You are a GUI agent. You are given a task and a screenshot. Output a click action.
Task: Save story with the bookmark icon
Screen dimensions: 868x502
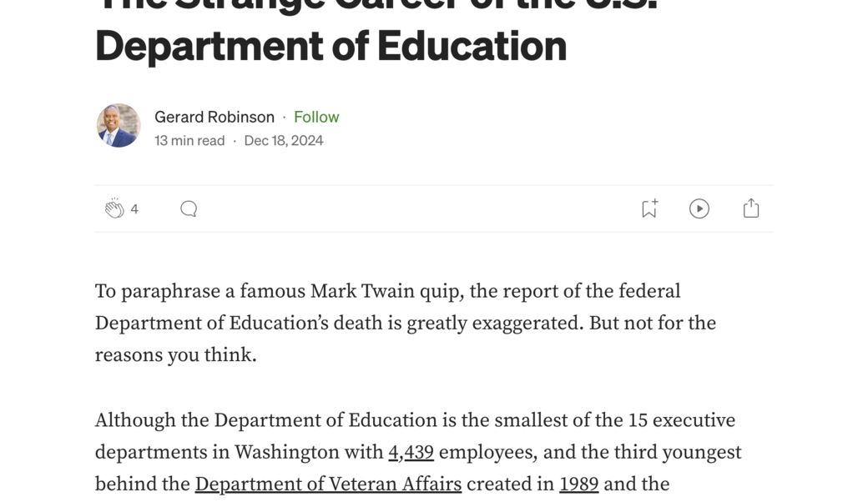tap(649, 208)
